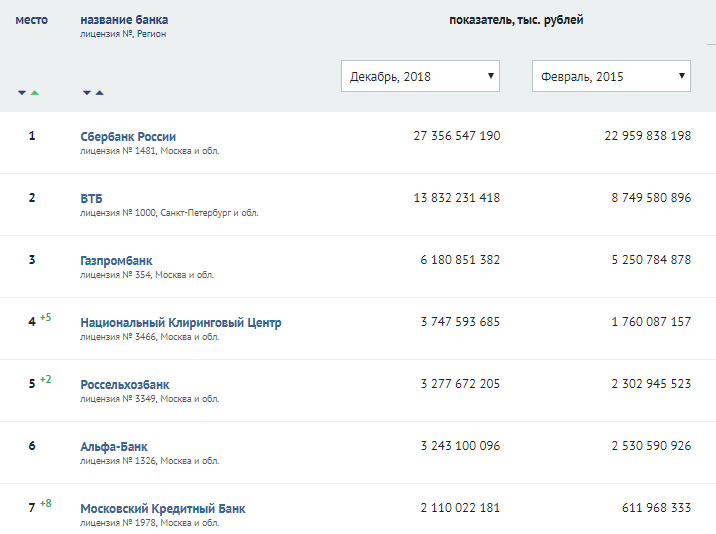716x534 pixels.
Task: Expand the Февраль, 2015 date dropdown
Action: click(611, 76)
